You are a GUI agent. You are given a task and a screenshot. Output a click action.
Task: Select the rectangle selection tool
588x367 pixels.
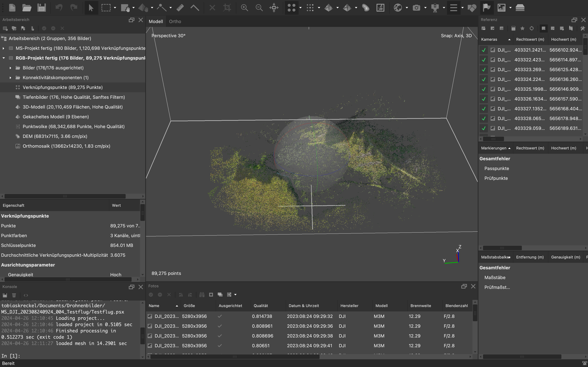106,8
